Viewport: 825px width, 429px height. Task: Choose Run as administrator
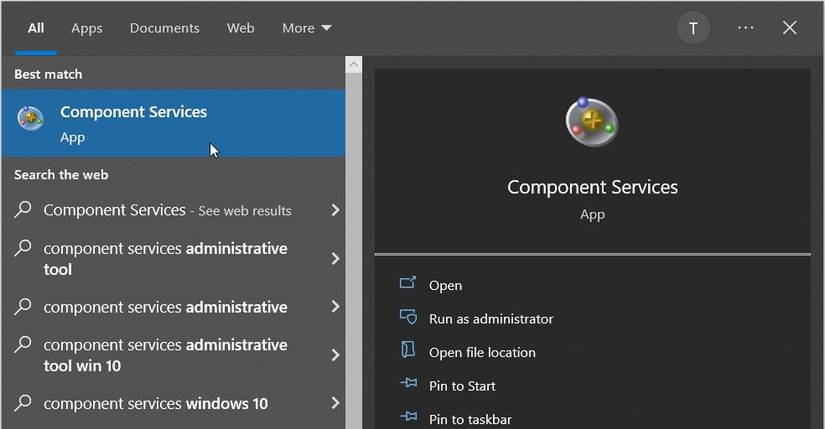(490, 318)
